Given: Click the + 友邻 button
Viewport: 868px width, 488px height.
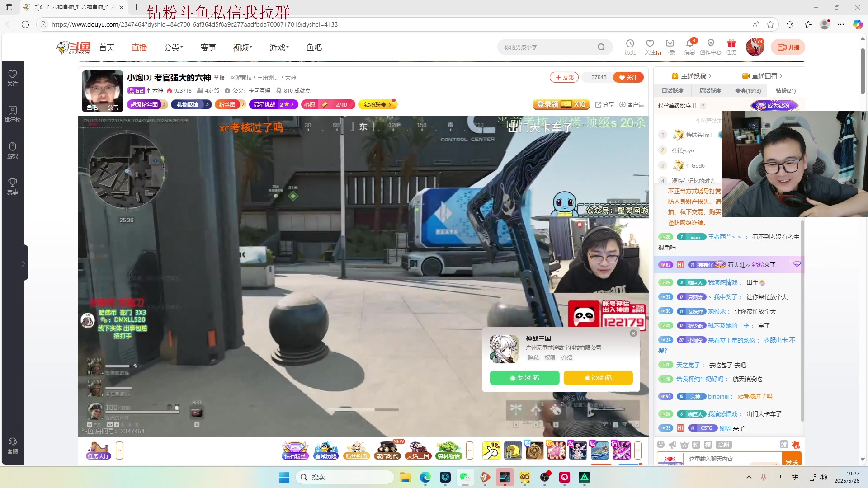Looking at the screenshot, I should point(564,77).
